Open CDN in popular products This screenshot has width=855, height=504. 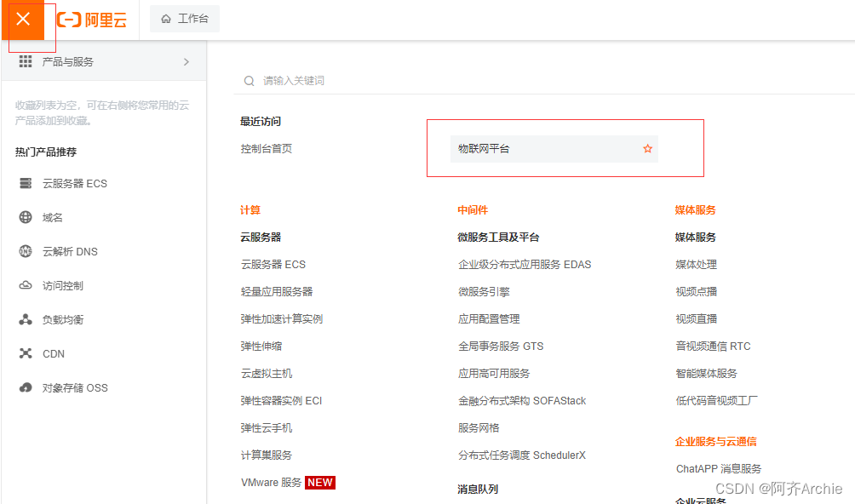tap(54, 353)
